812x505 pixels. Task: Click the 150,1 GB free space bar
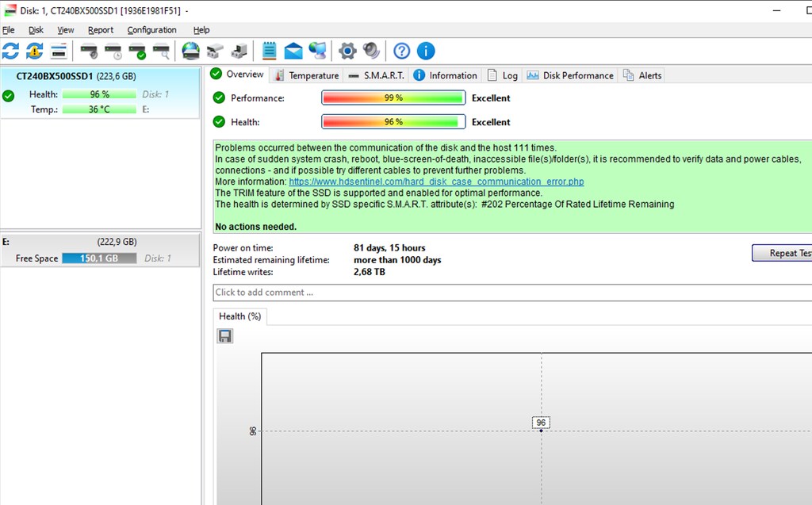tap(99, 258)
